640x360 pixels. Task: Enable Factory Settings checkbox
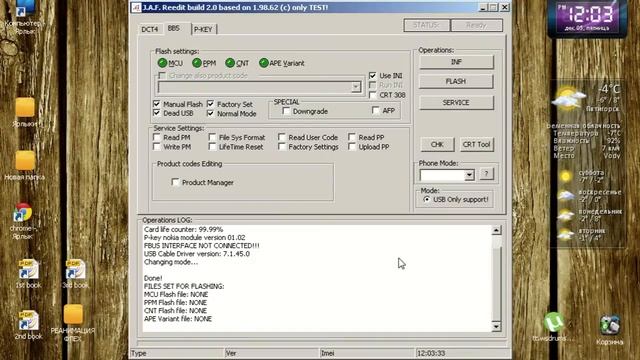(282, 146)
